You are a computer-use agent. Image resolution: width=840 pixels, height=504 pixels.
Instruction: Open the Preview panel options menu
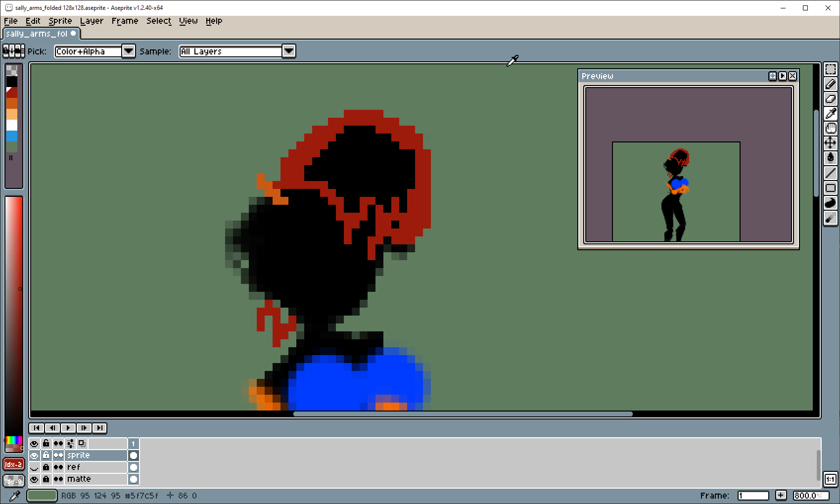pyautogui.click(x=772, y=76)
